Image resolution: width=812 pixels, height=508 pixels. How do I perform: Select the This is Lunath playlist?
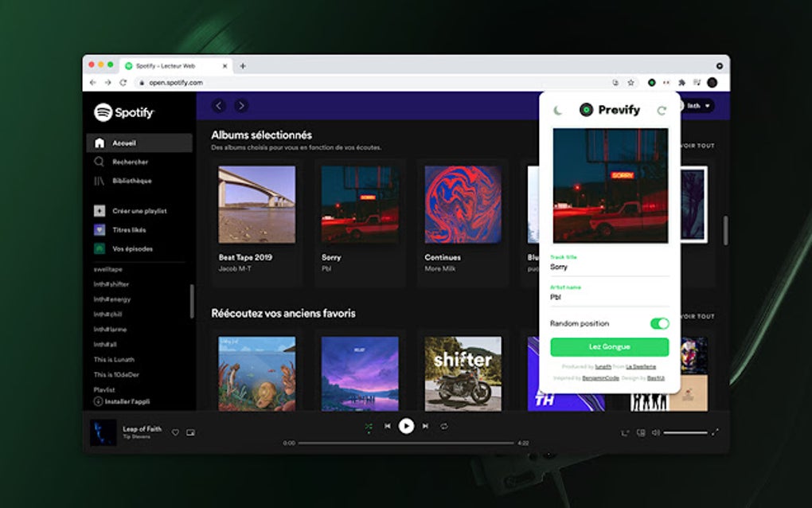pyautogui.click(x=115, y=359)
